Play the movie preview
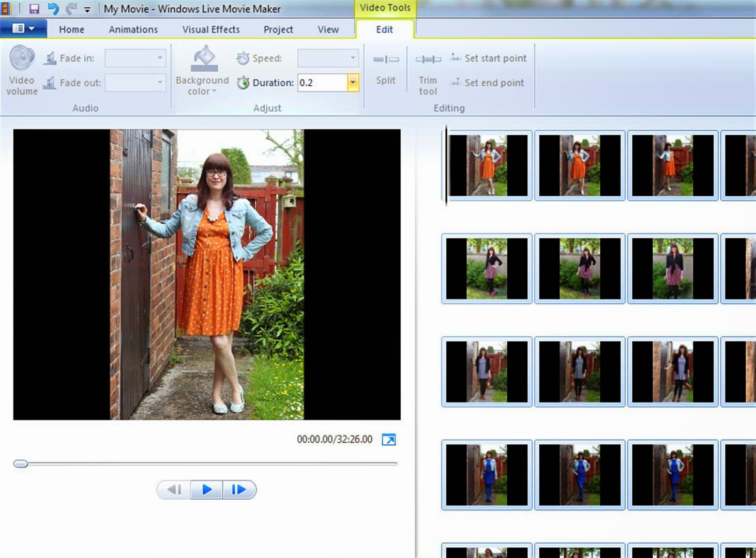The image size is (756, 558). click(207, 489)
